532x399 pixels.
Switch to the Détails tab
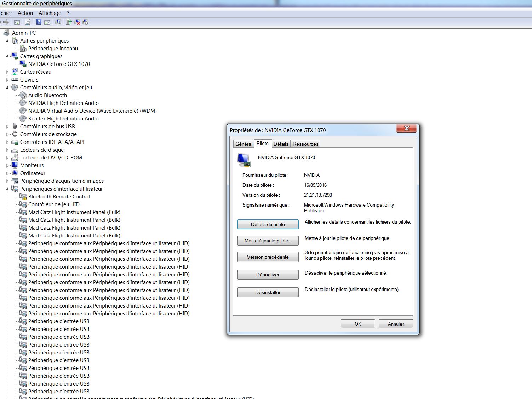pyautogui.click(x=281, y=144)
